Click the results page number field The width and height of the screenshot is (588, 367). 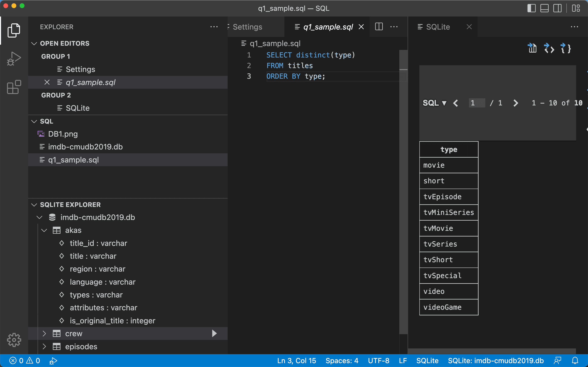point(477,103)
